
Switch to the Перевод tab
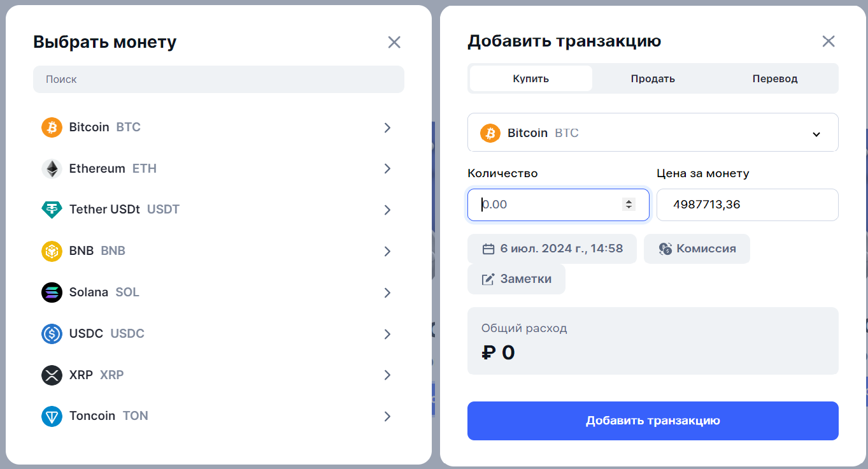(774, 78)
